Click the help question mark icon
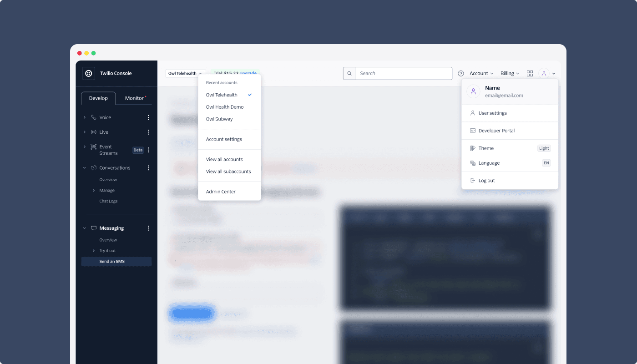 [x=460, y=73]
